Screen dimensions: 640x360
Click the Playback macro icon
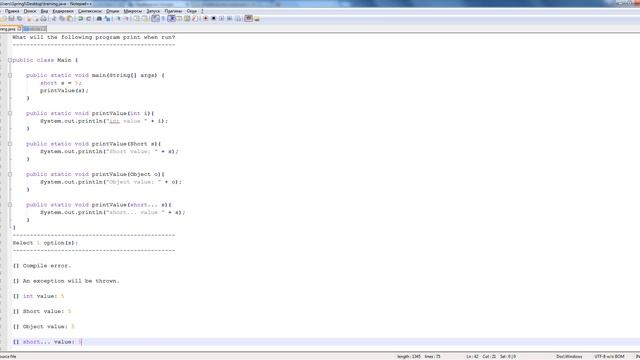coord(222,19)
